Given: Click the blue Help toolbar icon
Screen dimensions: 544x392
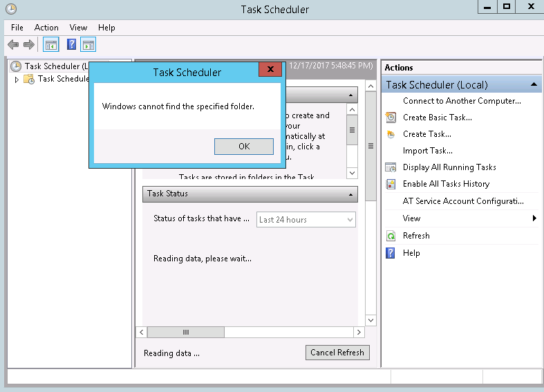Looking at the screenshot, I should (71, 45).
